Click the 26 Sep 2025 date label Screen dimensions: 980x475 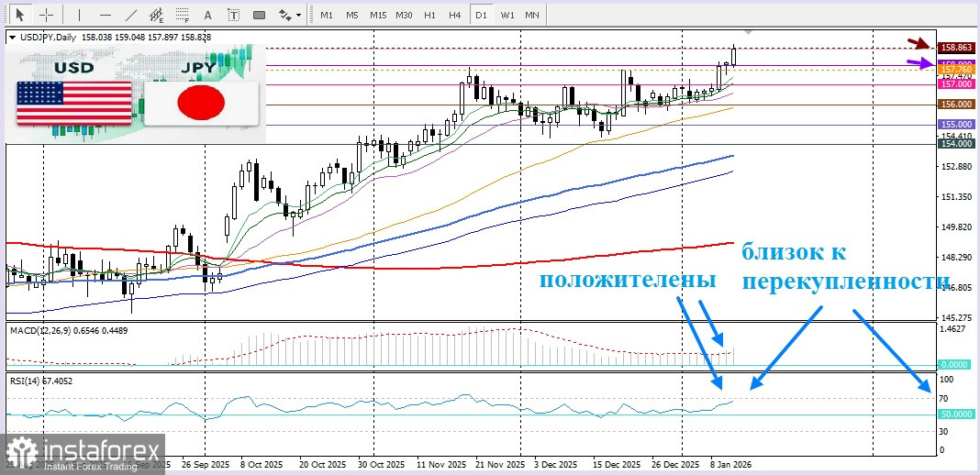[206, 466]
